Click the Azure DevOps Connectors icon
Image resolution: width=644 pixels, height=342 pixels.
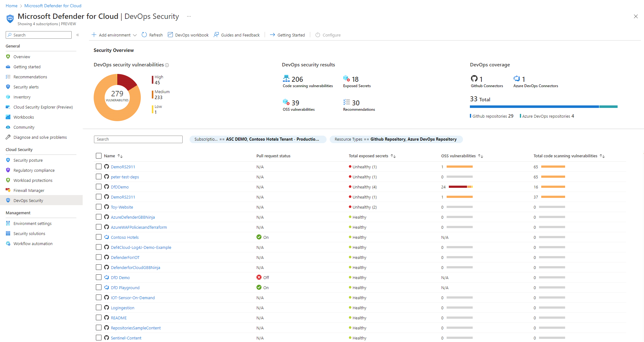point(517,79)
